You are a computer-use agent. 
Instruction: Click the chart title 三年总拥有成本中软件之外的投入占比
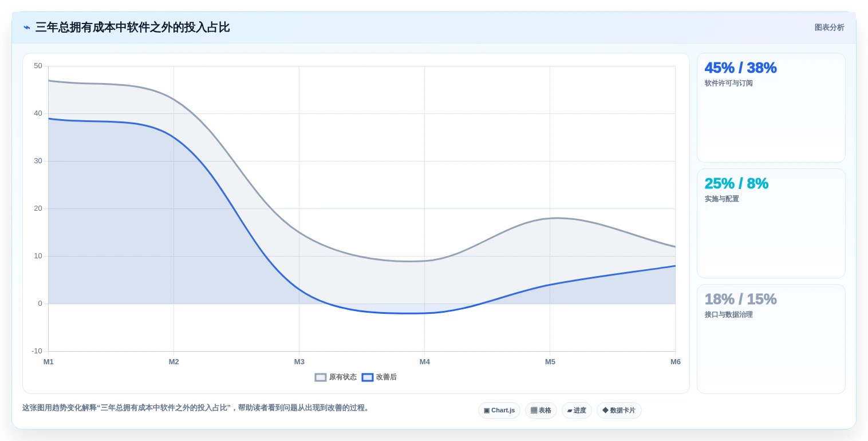132,27
